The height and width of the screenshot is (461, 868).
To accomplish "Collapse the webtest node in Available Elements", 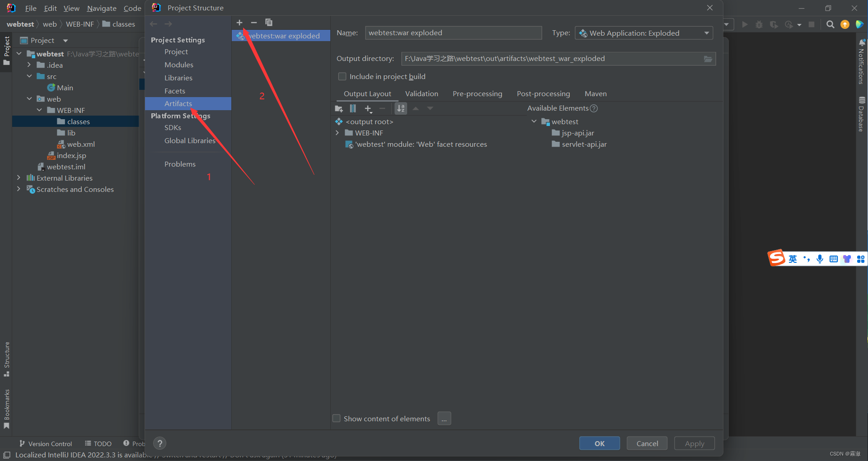I will (534, 121).
